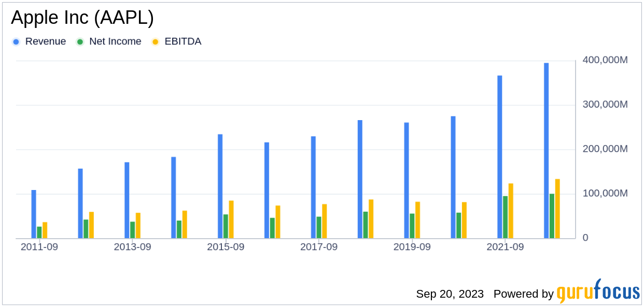Click the 2019-09 x-axis label
The image size is (644, 307).
(412, 247)
